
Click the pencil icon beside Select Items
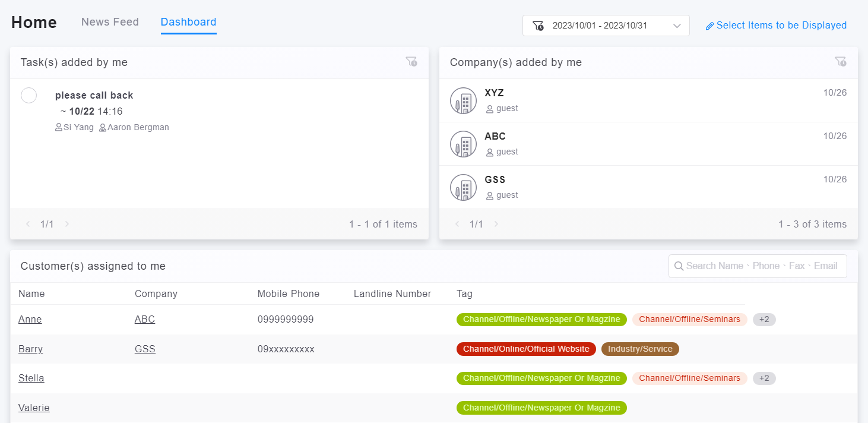click(709, 26)
